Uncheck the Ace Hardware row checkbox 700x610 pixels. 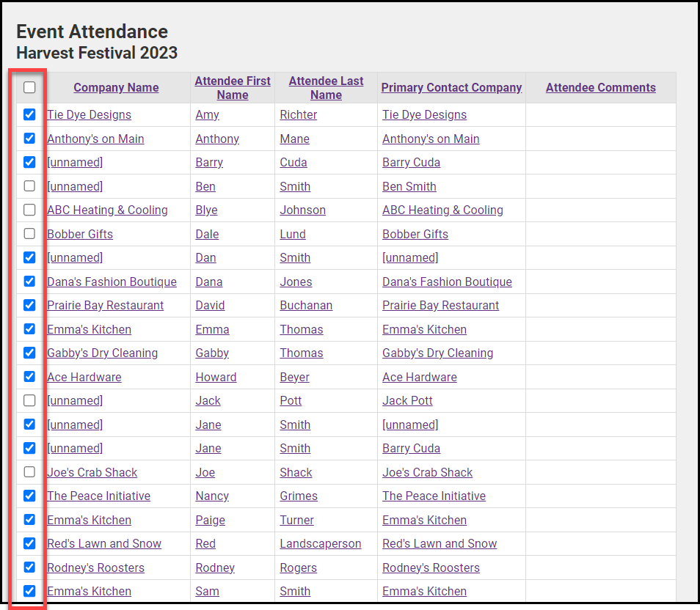click(x=29, y=377)
